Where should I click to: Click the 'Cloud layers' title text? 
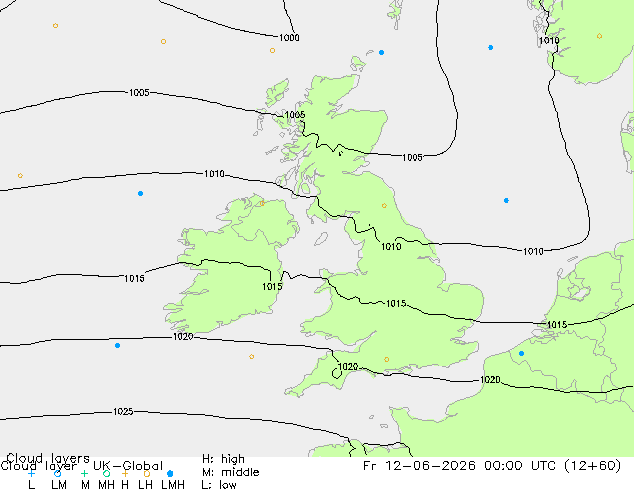pyautogui.click(x=48, y=458)
